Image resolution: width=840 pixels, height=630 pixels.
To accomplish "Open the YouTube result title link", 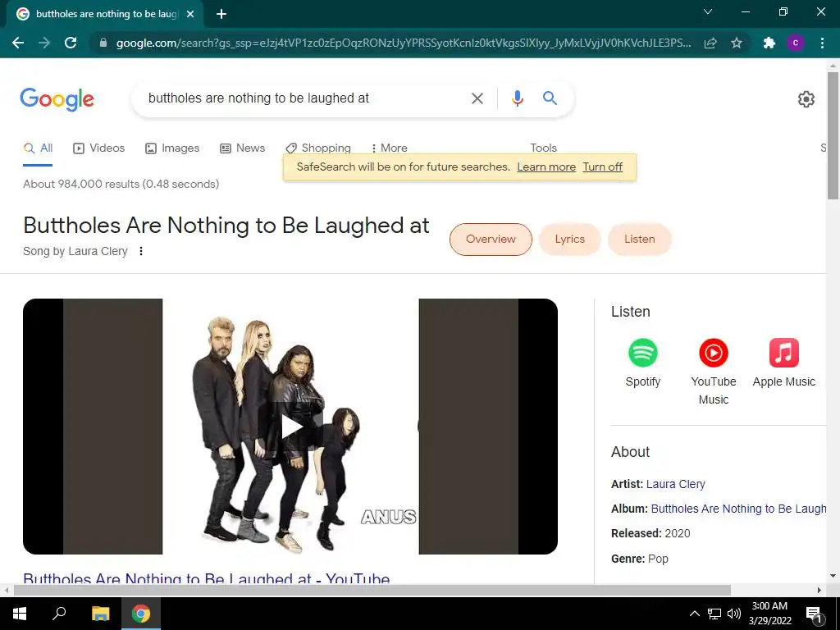I will (x=206, y=578).
